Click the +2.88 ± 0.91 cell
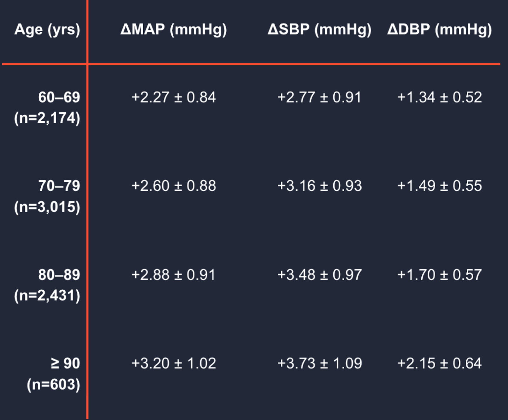 (x=173, y=275)
